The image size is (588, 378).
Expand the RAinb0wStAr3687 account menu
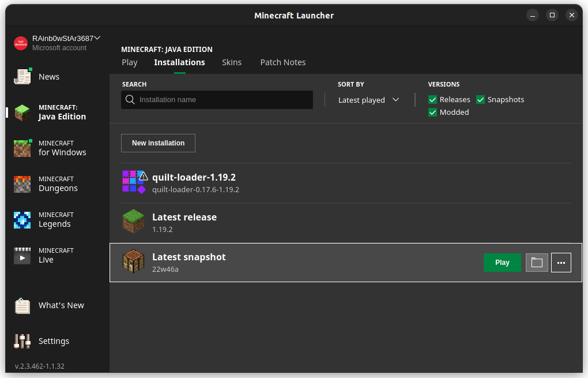coord(97,38)
